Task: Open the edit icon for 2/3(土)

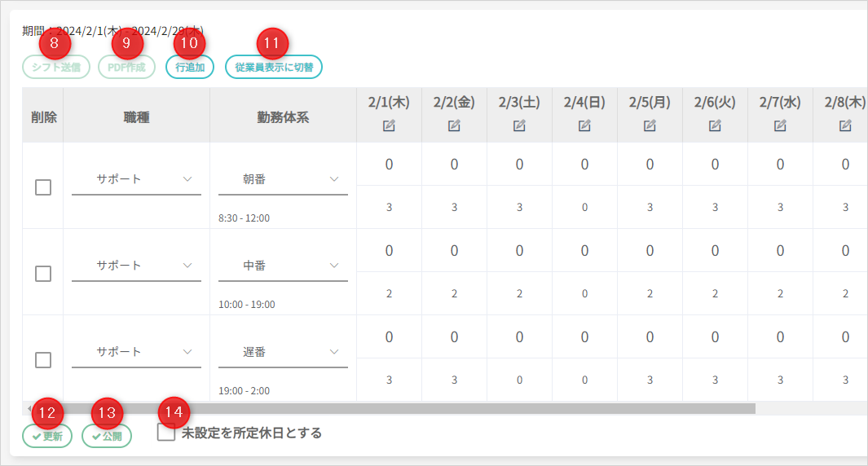Action: (519, 125)
